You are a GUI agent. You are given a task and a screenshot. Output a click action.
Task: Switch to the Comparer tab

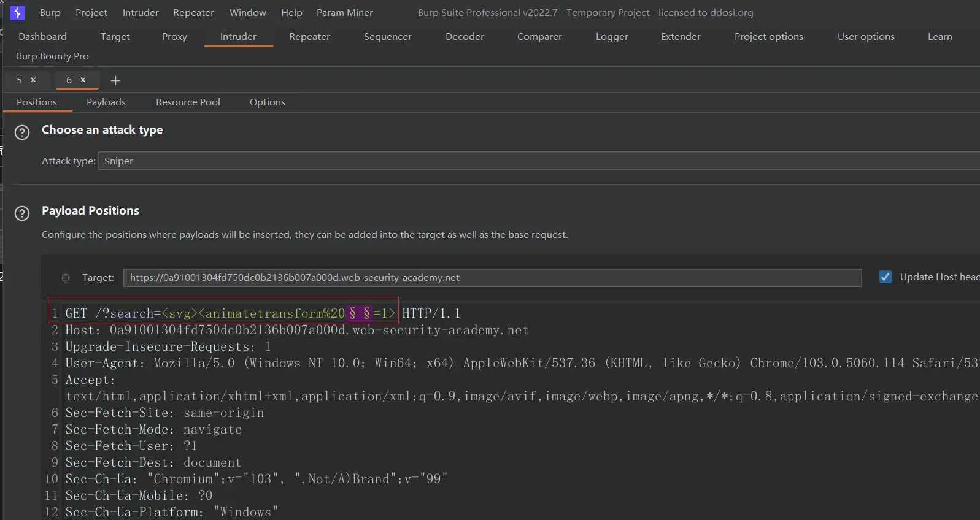[539, 36]
